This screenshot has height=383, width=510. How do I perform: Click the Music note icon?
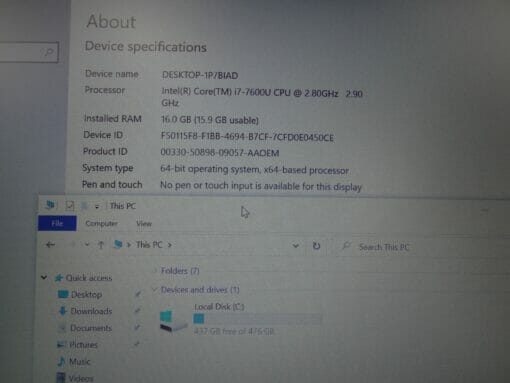point(61,361)
